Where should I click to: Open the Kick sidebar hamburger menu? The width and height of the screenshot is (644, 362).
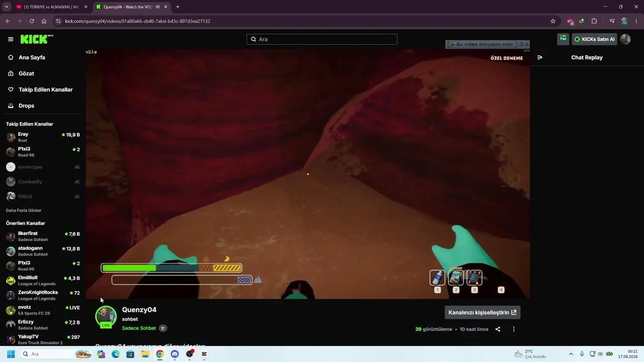click(x=11, y=39)
